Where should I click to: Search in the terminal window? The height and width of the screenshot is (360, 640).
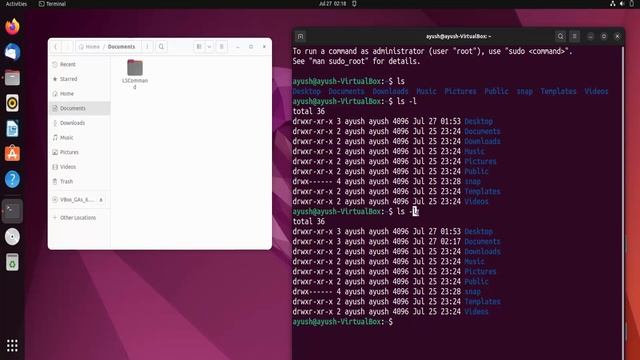(x=560, y=36)
